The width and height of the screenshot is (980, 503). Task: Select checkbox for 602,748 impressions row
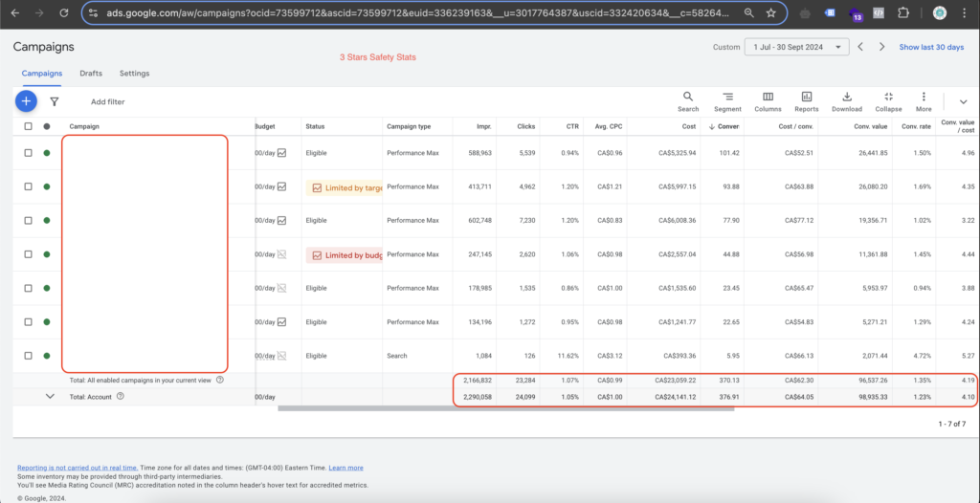coord(28,220)
